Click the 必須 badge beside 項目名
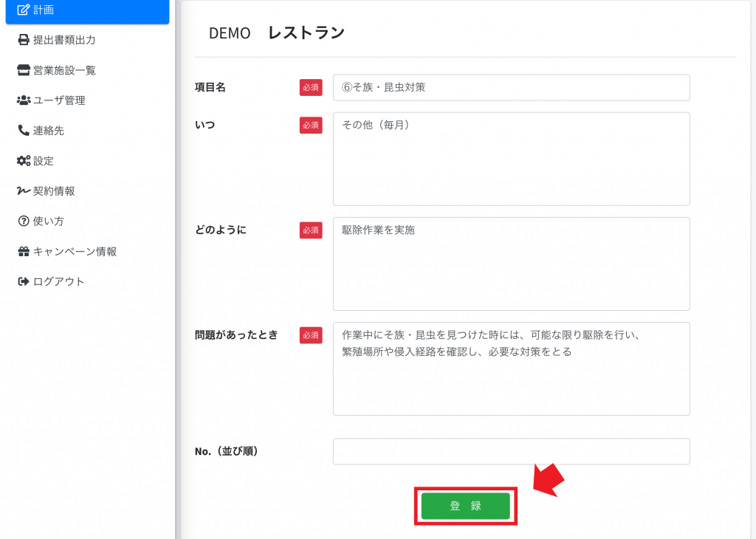 [x=311, y=87]
